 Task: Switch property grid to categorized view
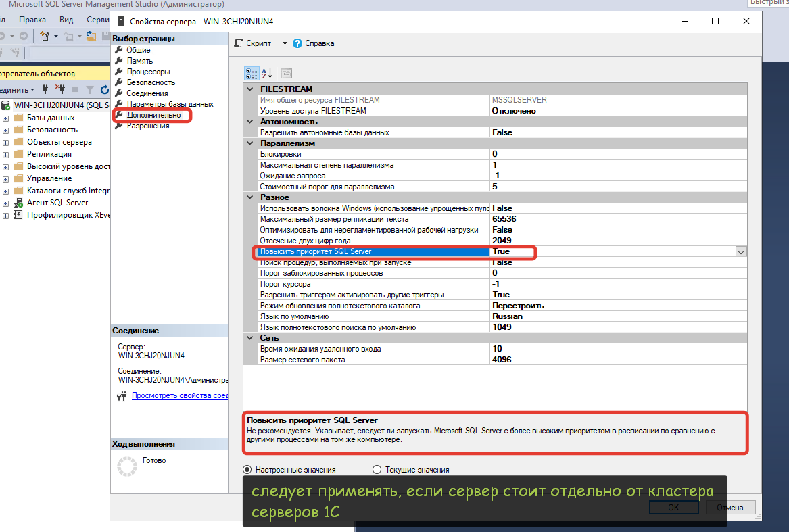pyautogui.click(x=252, y=74)
